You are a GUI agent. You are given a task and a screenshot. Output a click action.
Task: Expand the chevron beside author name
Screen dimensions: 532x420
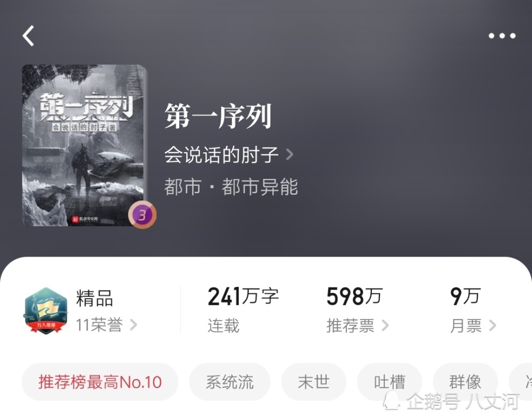pos(289,154)
